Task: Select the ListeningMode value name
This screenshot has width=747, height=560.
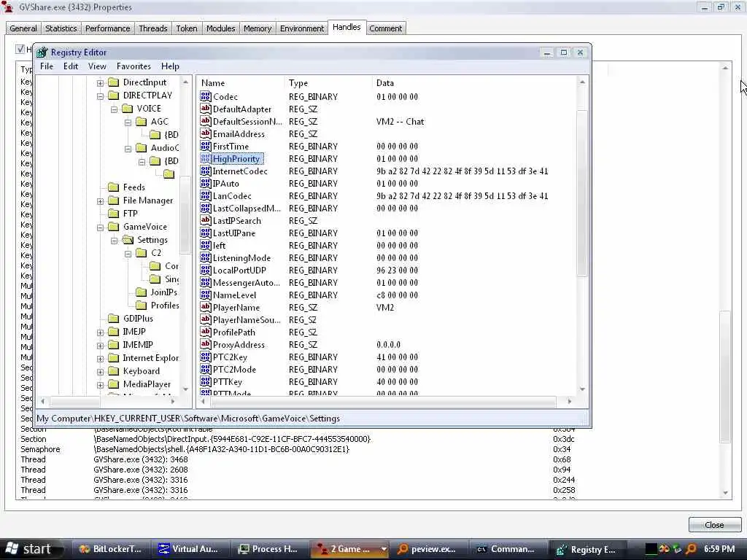Action: (241, 257)
